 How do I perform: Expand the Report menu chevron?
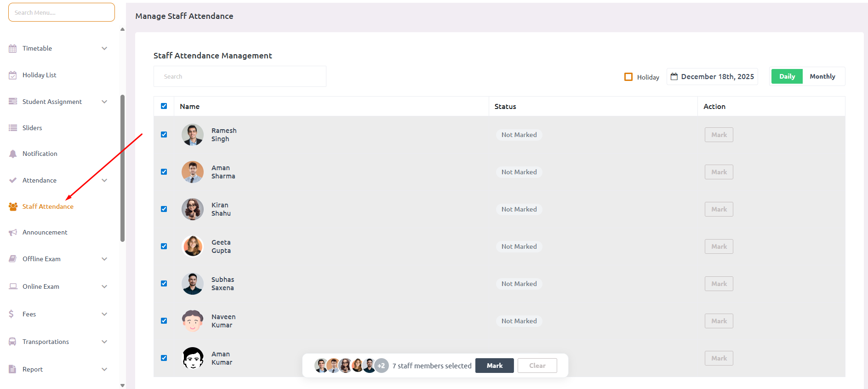point(104,369)
